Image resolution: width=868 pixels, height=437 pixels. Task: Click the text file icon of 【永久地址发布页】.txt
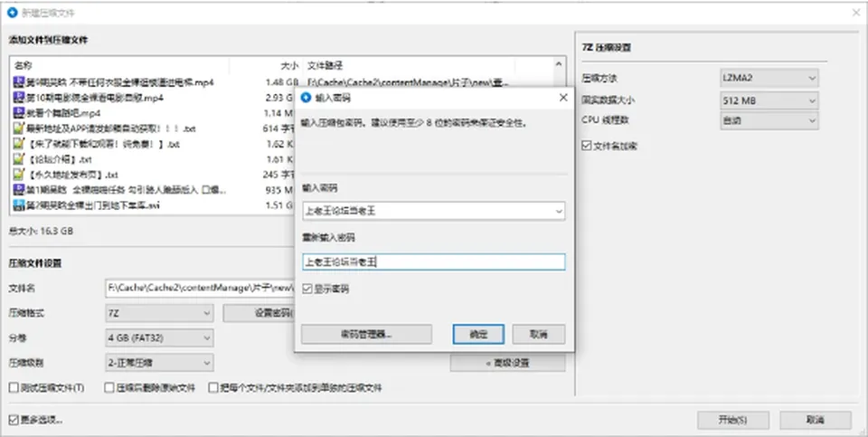coord(19,175)
